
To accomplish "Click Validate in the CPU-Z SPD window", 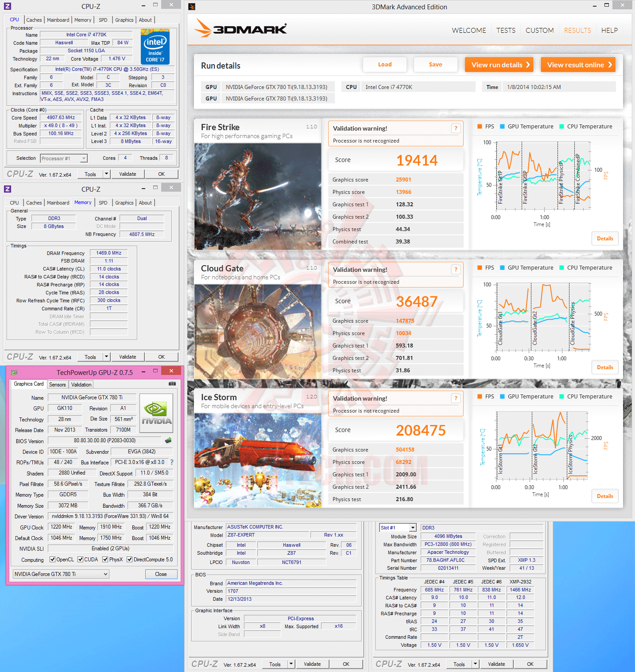I will coord(496,664).
